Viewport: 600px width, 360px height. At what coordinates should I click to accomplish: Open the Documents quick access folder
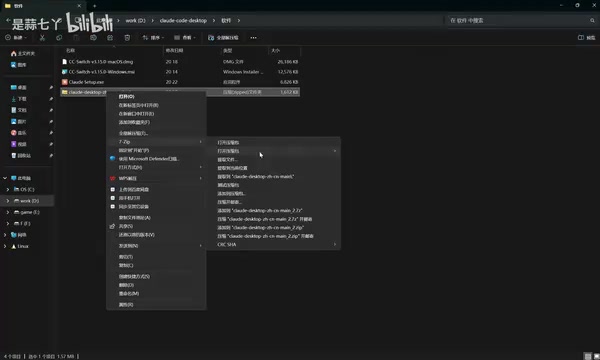coord(19,110)
